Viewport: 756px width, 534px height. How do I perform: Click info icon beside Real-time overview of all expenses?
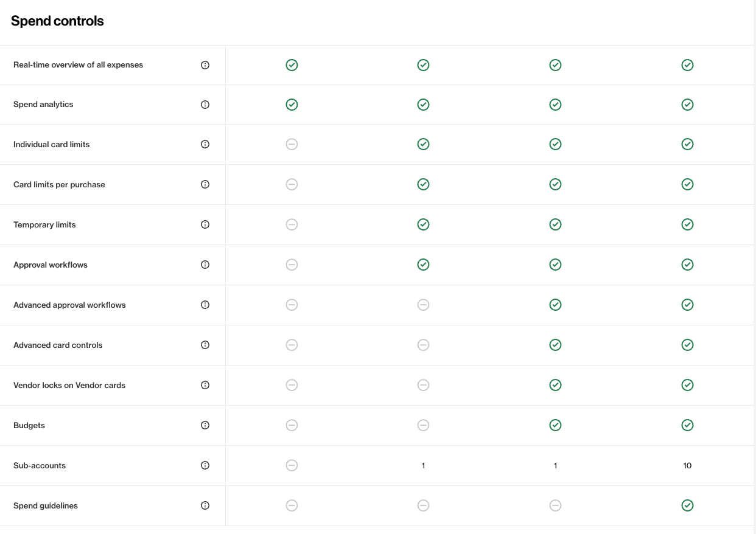point(205,65)
